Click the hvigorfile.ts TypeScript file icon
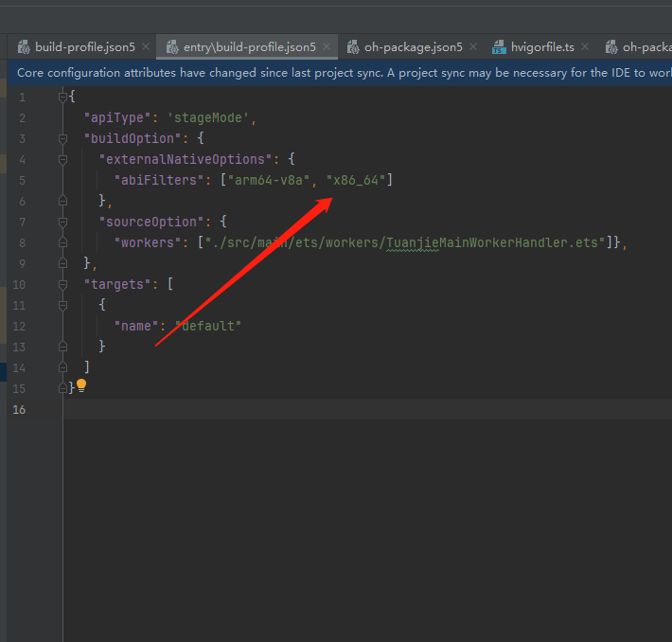 coord(499,47)
